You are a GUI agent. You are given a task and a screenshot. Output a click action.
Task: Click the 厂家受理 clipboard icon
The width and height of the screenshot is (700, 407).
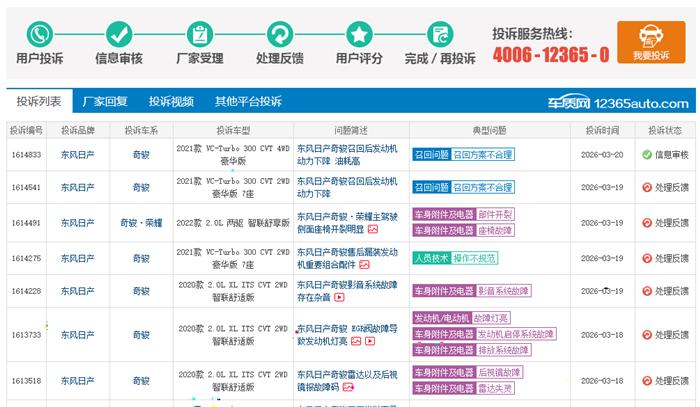pos(199,34)
